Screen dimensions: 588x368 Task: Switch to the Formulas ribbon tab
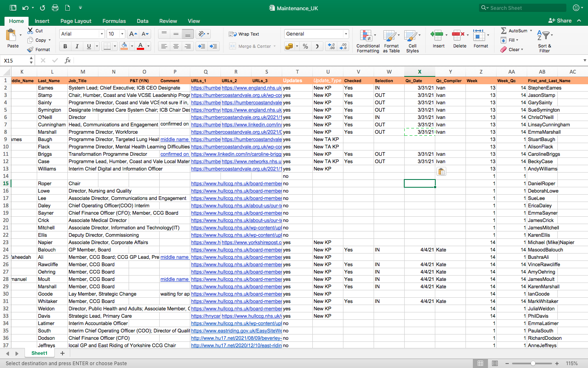pos(114,21)
